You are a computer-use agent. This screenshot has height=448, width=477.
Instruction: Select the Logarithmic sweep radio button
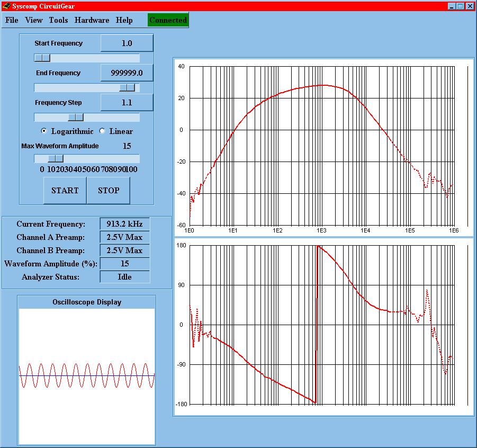pos(44,131)
